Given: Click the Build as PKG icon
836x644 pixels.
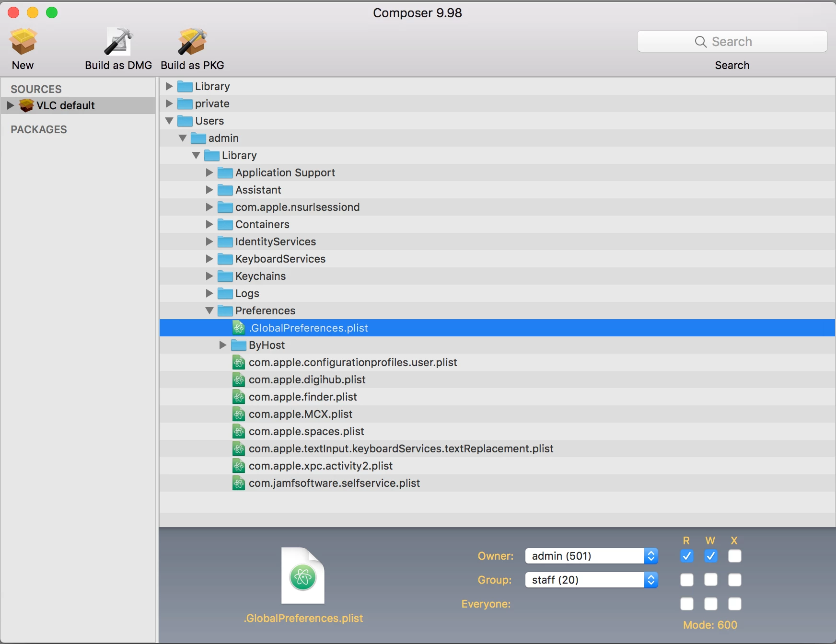Looking at the screenshot, I should point(192,41).
